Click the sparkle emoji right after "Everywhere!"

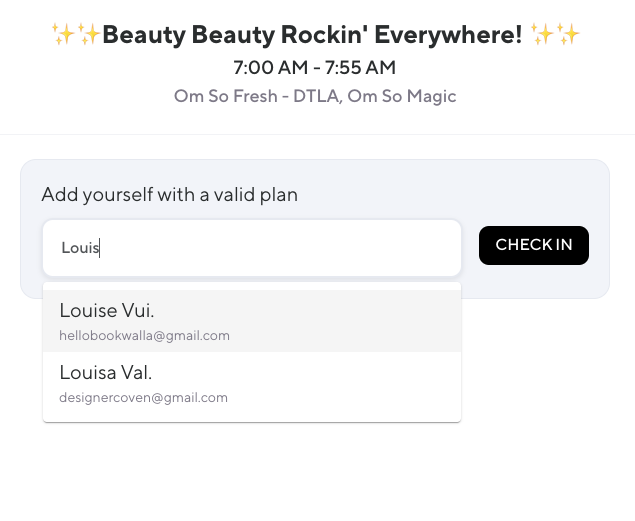543,36
